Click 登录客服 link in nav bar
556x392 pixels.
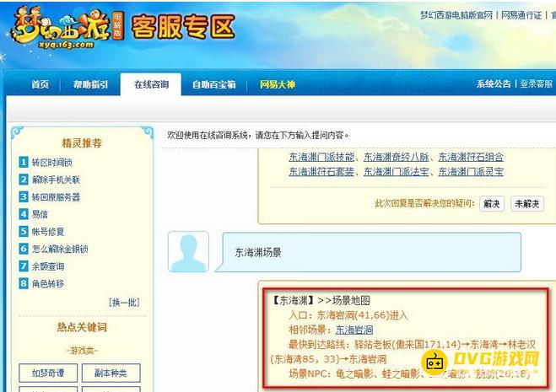(x=537, y=84)
